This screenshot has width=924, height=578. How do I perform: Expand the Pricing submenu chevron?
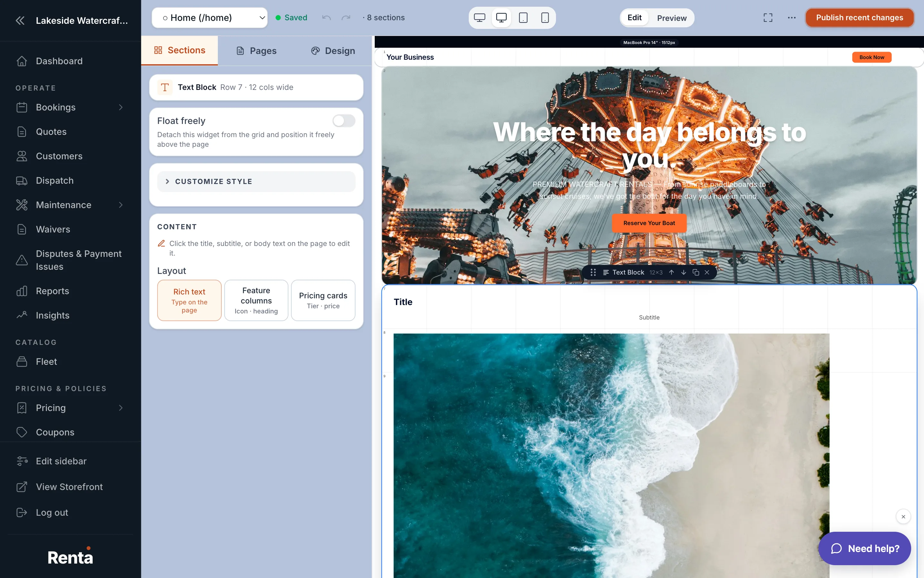click(x=121, y=408)
